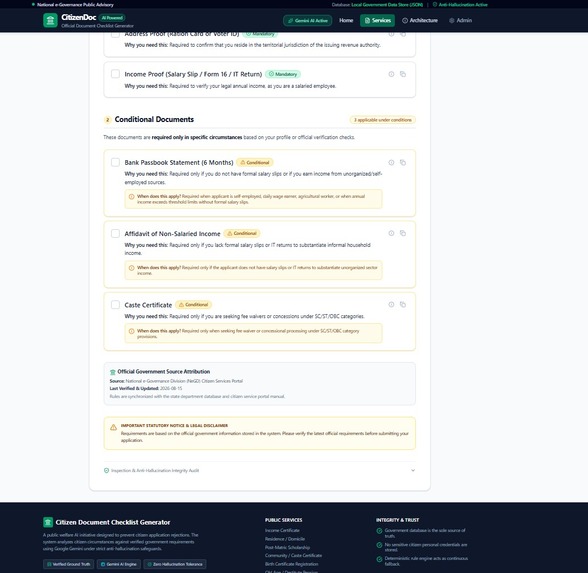Tick the Caste Certificate checkbox
Viewport: 588px width, 573px height.
115,304
